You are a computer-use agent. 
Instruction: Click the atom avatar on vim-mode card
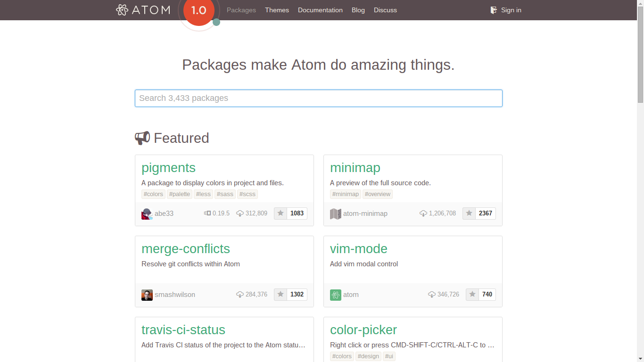pos(336,295)
